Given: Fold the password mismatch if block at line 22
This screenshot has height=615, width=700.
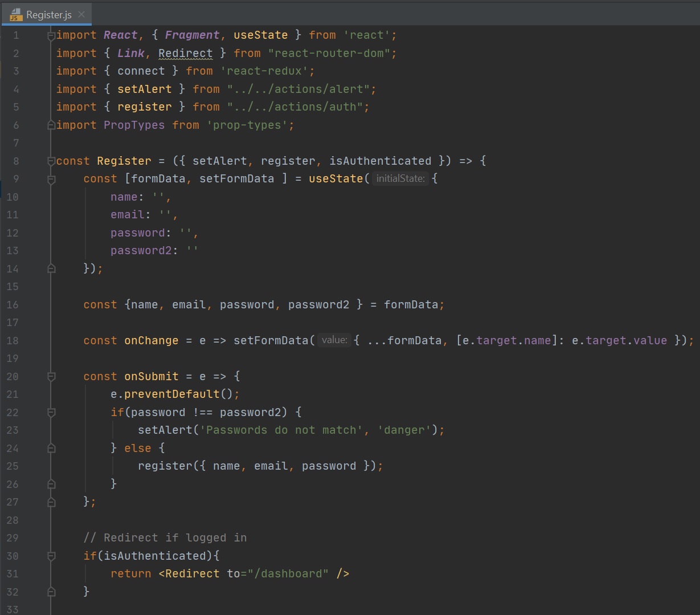Looking at the screenshot, I should tap(51, 413).
